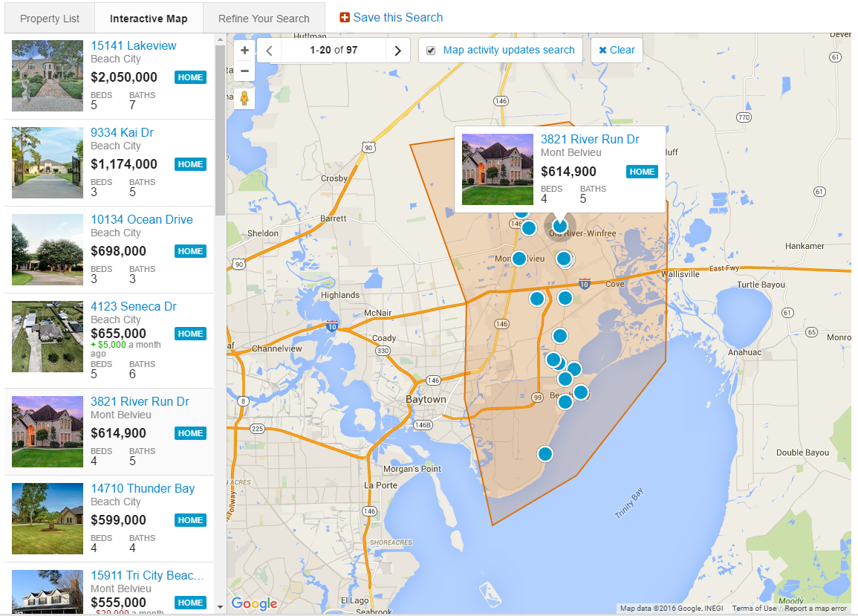Screen dimensions: 858x616
Task: Open Refine Your Search tab
Action: [264, 19]
